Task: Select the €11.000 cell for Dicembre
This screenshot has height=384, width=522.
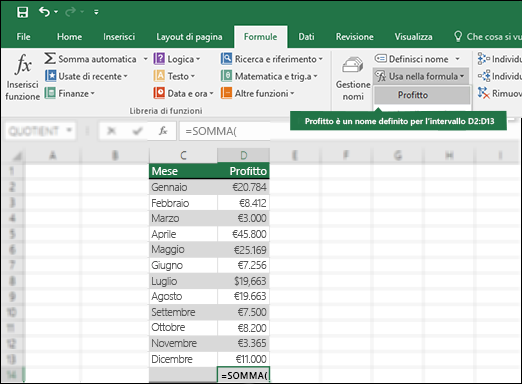Action: click(x=243, y=359)
